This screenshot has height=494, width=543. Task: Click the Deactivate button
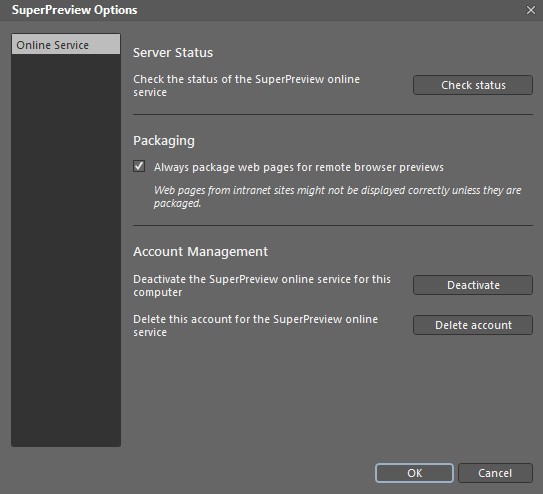473,285
